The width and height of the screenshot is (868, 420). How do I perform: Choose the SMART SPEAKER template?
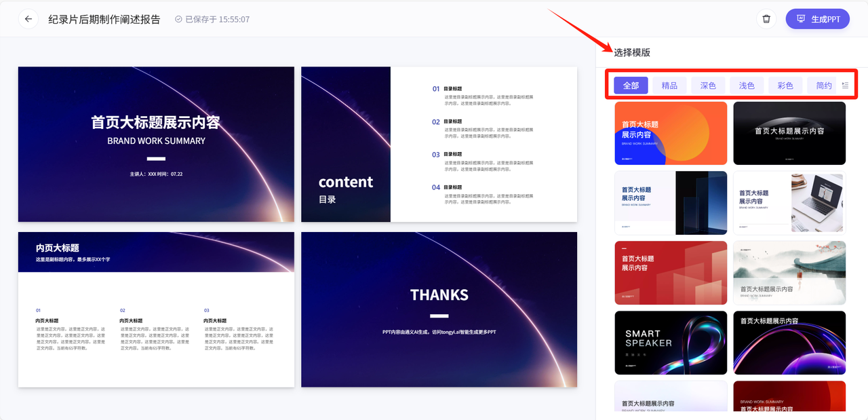pyautogui.click(x=671, y=343)
